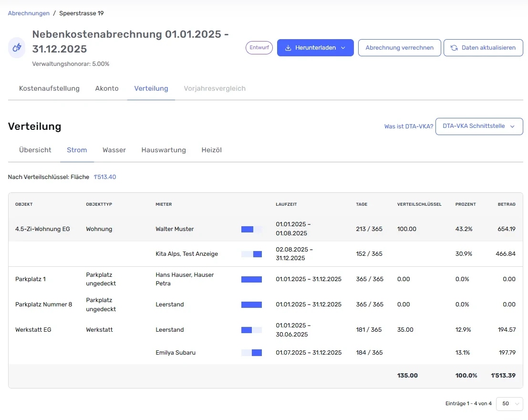This screenshot has height=420, width=528.
Task: Click the Laufzeit column header
Action: pos(286,204)
